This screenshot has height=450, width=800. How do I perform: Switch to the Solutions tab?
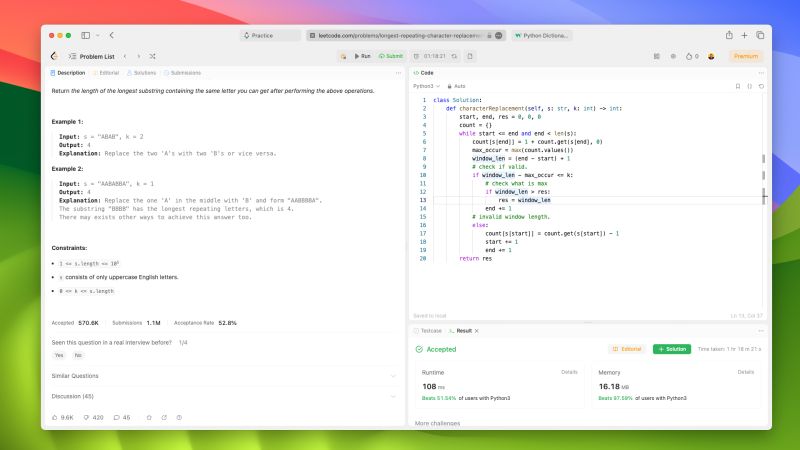(x=141, y=73)
